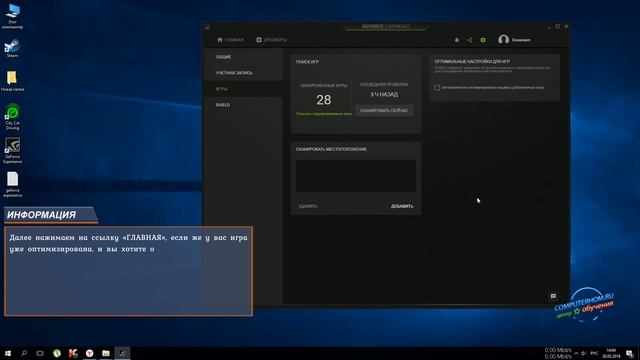Maximize the GeForce Experience window
The image size is (640, 360).
(x=558, y=27)
